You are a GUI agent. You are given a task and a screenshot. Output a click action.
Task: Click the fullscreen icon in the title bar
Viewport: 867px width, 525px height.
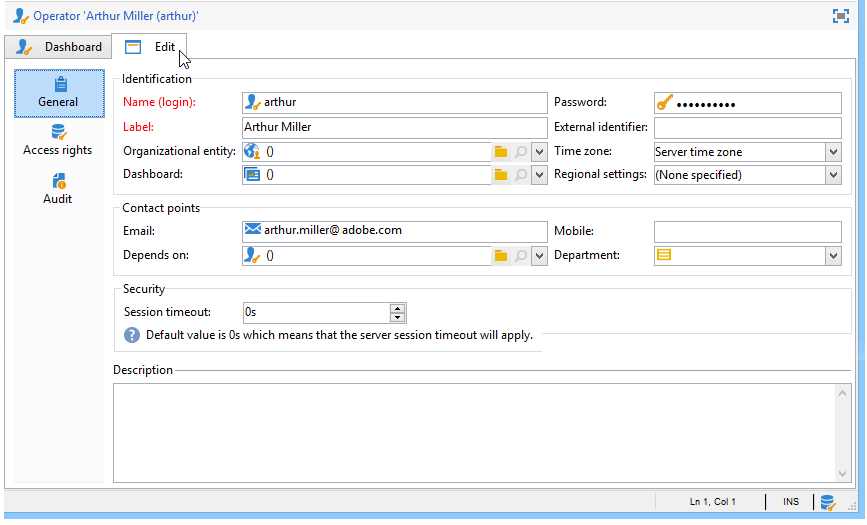[x=840, y=16]
